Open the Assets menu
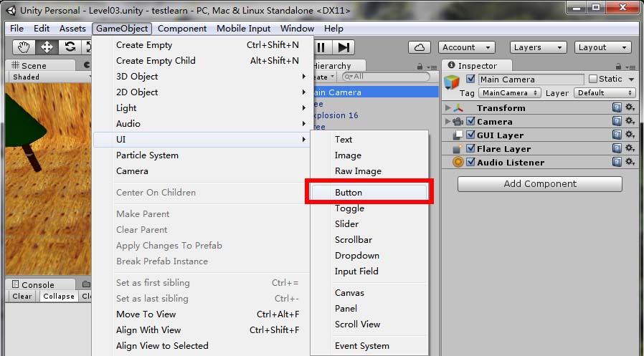The image size is (644, 356). click(x=72, y=29)
